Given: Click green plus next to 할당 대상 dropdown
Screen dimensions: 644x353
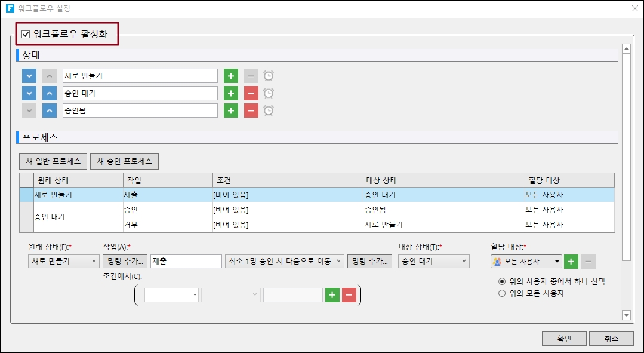Looking at the screenshot, I should click(571, 262).
